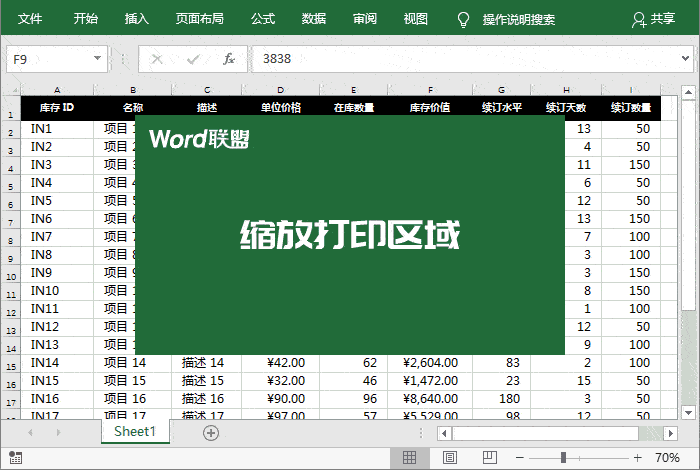This screenshot has width=700, height=470.
Task: Switch to Page Break Preview icon
Action: pos(490,458)
